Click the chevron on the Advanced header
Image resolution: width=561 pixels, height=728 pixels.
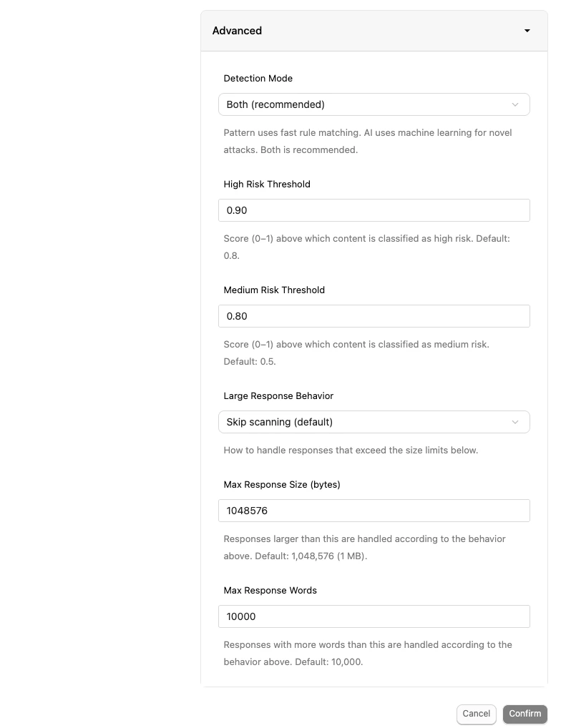(x=527, y=31)
